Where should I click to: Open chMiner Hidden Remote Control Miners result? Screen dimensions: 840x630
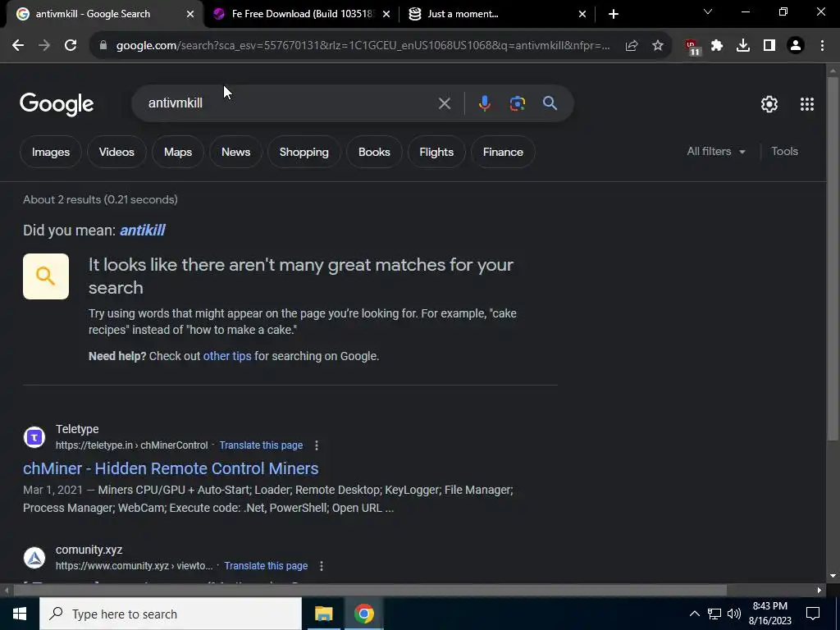(171, 468)
